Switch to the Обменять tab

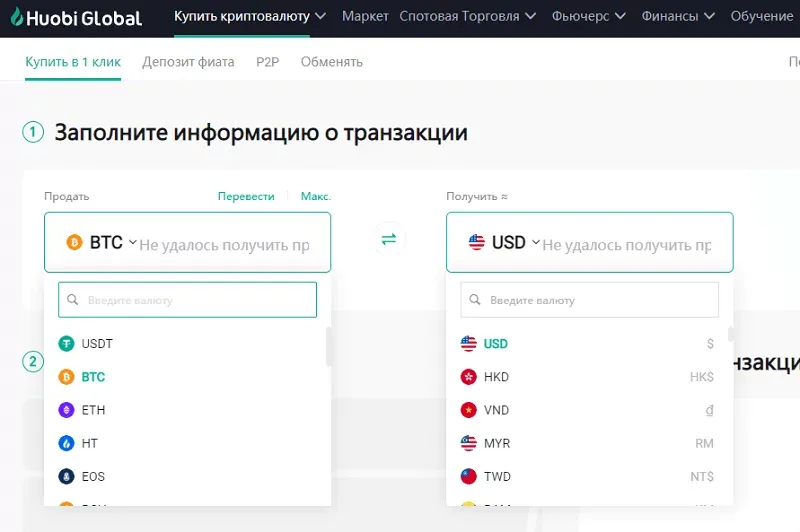[332, 62]
